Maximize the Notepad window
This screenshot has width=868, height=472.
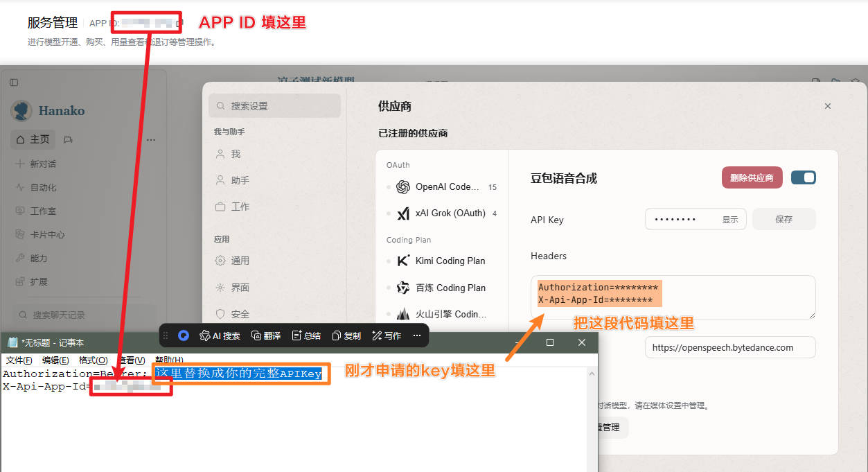click(x=550, y=342)
